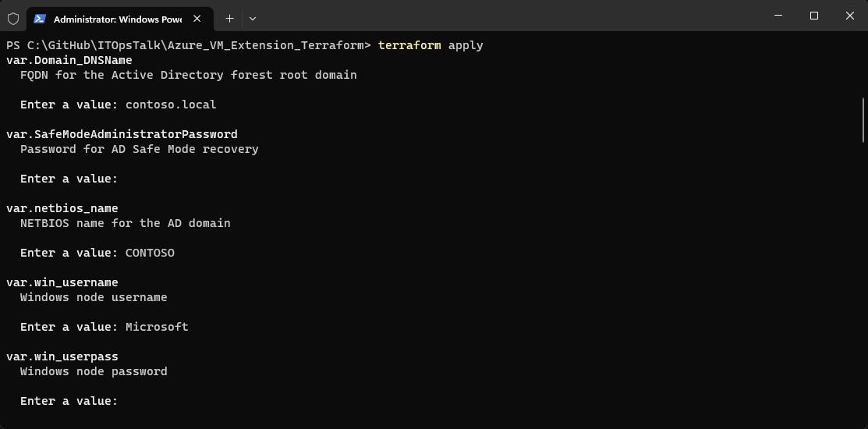The width and height of the screenshot is (868, 429).
Task: Expand the new tab profile dropdown chevron
Action: pyautogui.click(x=253, y=18)
